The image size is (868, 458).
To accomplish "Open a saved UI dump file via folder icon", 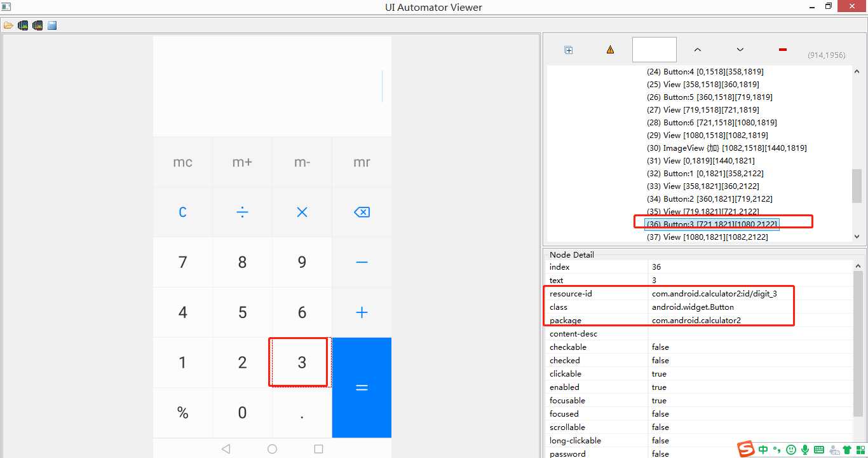I will 8,25.
